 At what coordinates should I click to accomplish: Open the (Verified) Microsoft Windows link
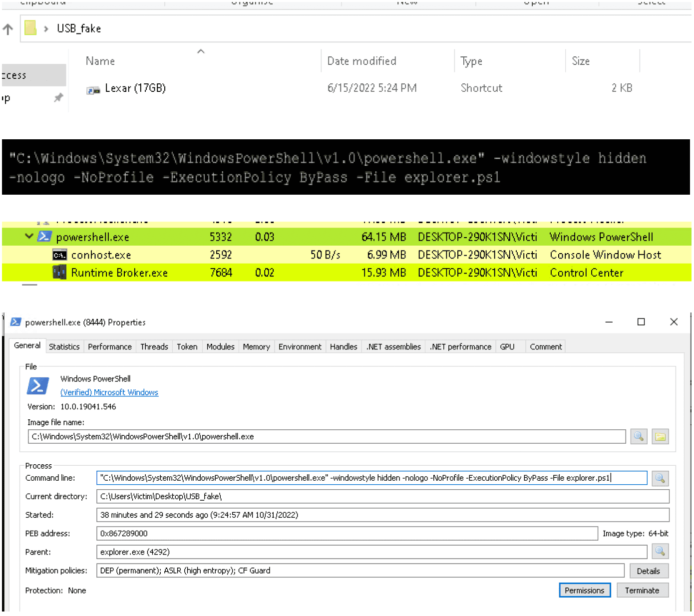pos(109,392)
